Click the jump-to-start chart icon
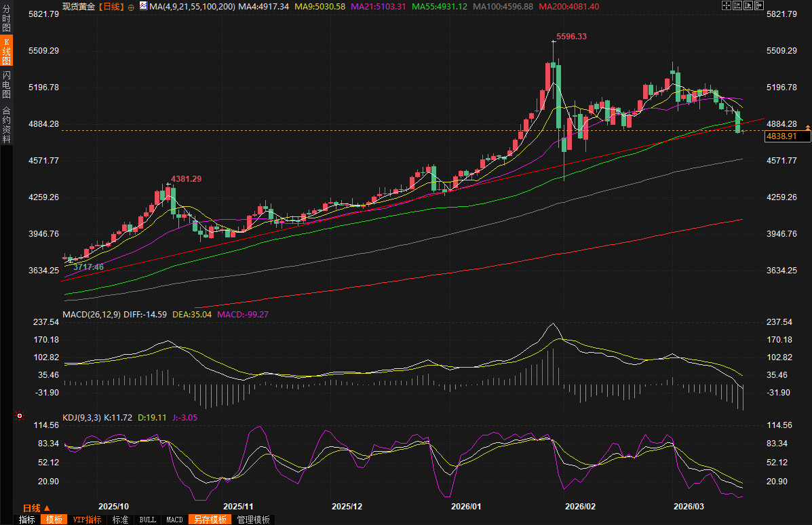 737,5
